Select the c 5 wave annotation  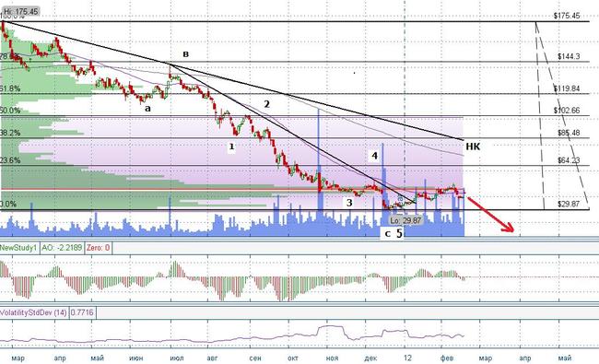393,233
